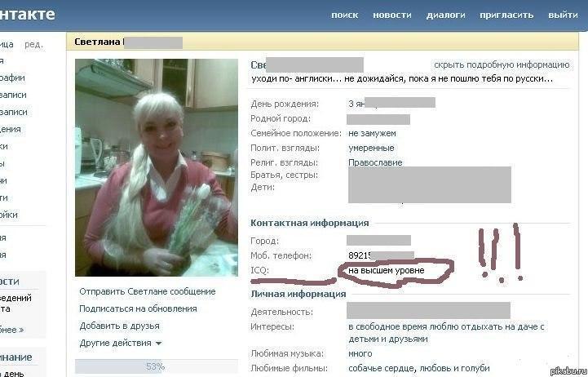Select умеренные political views link
588x377 pixels.
coord(370,148)
